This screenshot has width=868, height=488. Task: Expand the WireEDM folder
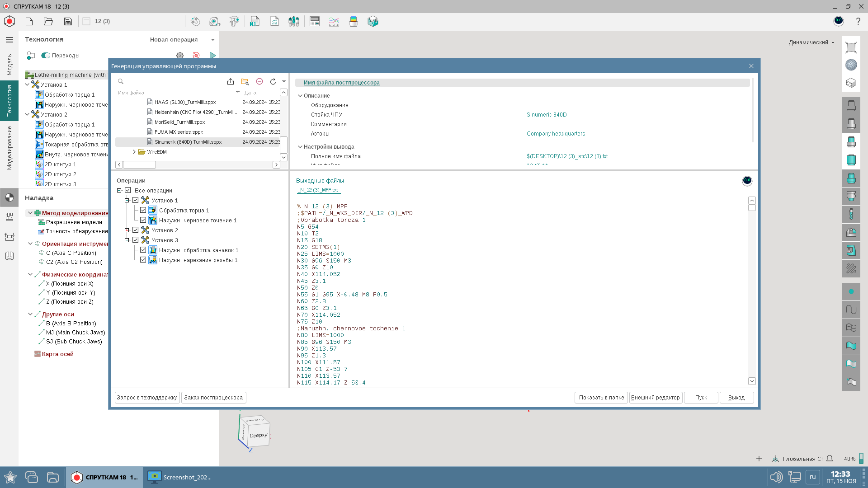coord(134,152)
